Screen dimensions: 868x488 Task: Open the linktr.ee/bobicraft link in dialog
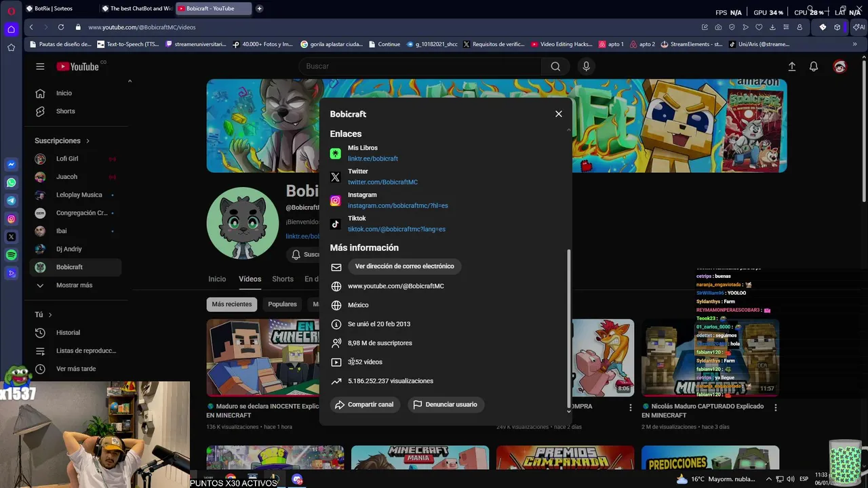(373, 159)
